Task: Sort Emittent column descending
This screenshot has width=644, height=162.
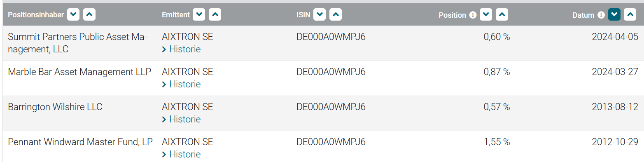Action: (x=199, y=15)
